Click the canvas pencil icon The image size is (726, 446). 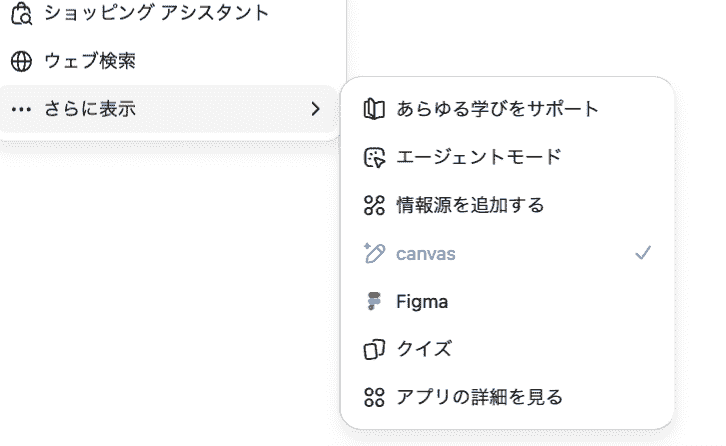pos(374,254)
